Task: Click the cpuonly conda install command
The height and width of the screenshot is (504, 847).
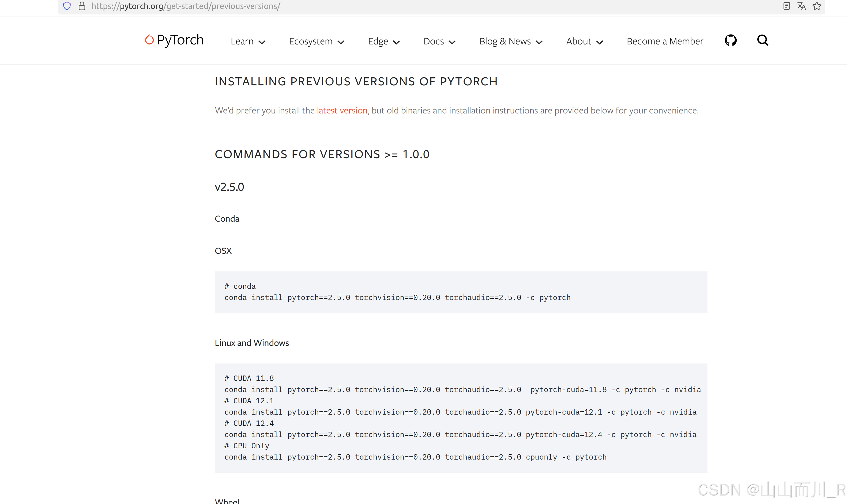Action: pos(416,457)
